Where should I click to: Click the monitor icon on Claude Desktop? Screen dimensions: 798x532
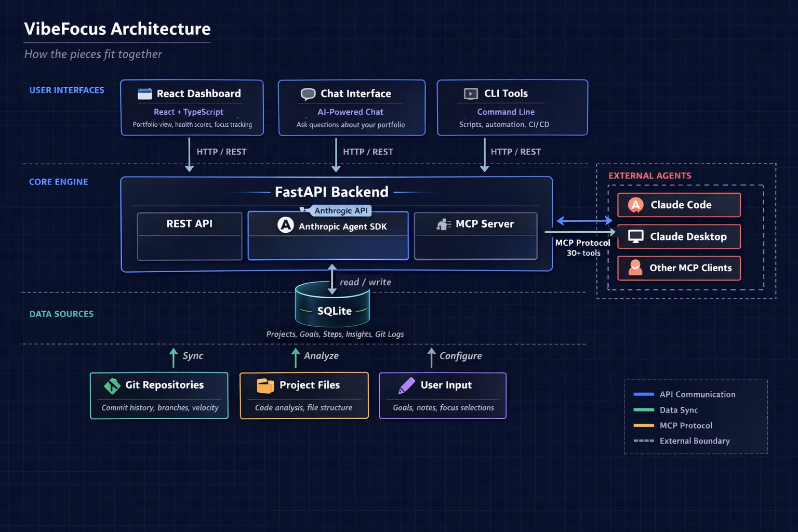pyautogui.click(x=635, y=236)
